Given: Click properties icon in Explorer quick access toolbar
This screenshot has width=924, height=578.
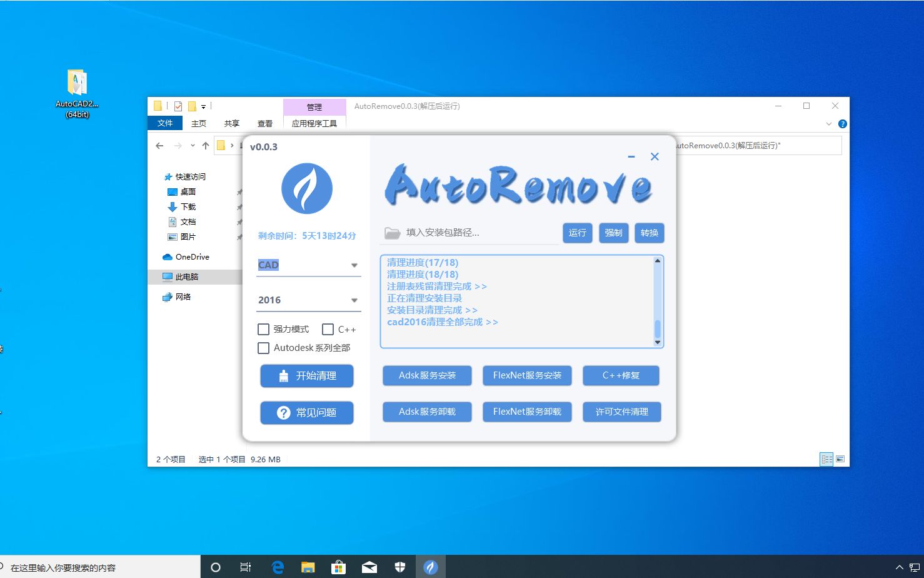Looking at the screenshot, I should 178,106.
